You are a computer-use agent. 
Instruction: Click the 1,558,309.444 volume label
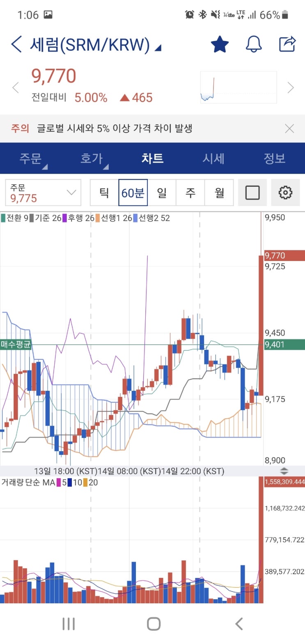[284, 482]
